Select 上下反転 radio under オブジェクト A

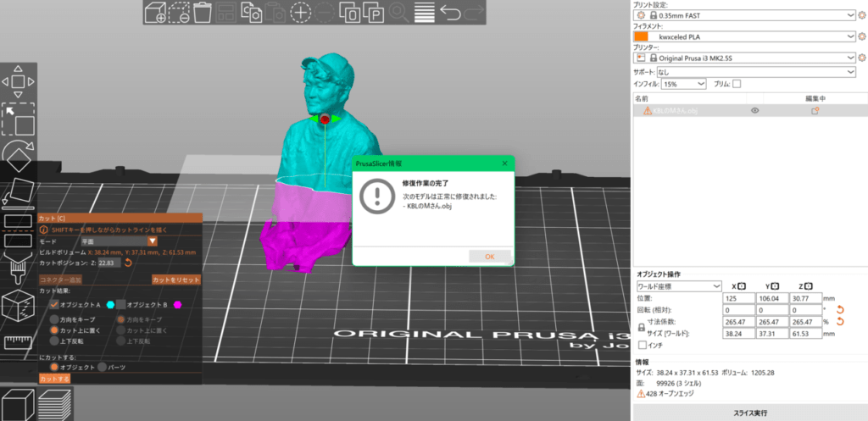tap(54, 341)
